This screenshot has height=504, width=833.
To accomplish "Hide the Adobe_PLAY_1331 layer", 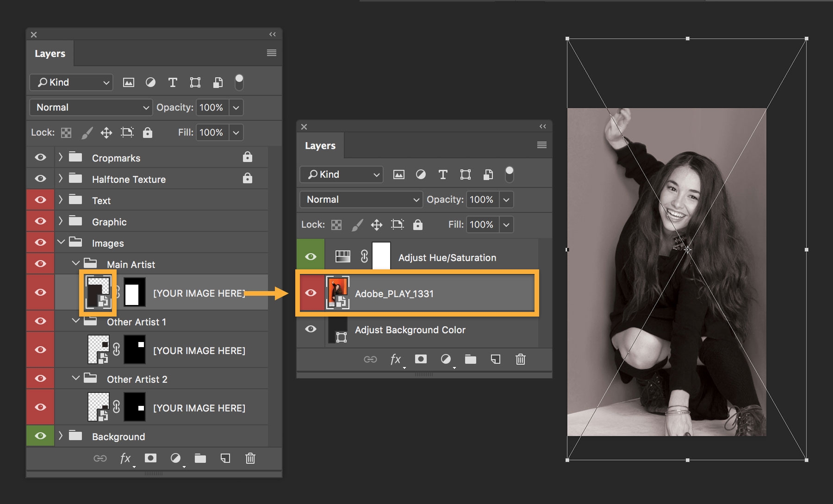I will [x=311, y=292].
